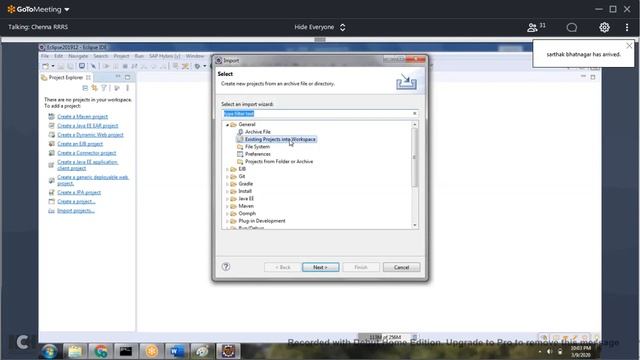Select 'File System' in the import wizard list
The height and width of the screenshot is (360, 640).
pyautogui.click(x=257, y=147)
